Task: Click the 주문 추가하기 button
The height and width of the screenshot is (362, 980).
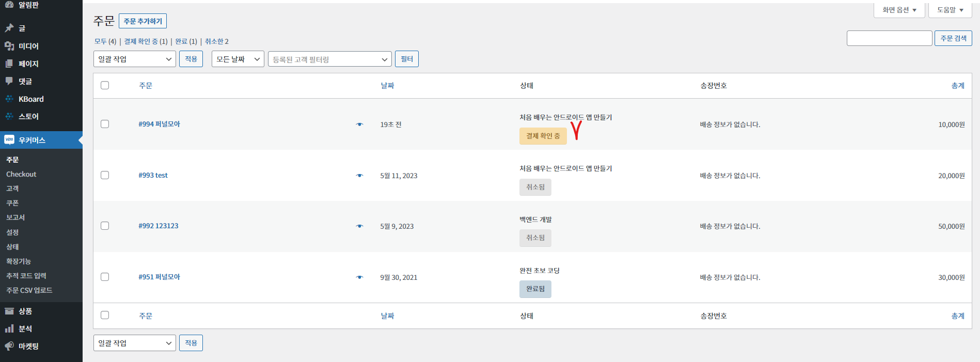Action: [143, 21]
